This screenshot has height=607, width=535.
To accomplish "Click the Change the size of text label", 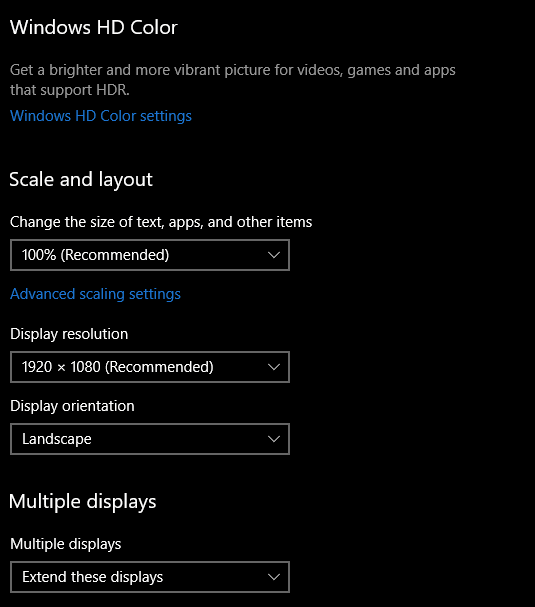I will click(x=161, y=223).
